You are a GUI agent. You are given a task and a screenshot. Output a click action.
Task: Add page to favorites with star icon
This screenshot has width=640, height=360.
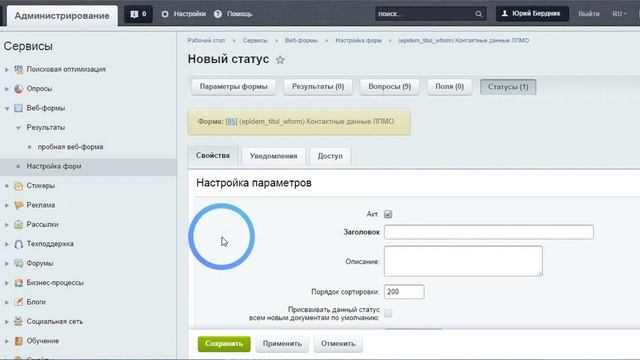(x=280, y=60)
